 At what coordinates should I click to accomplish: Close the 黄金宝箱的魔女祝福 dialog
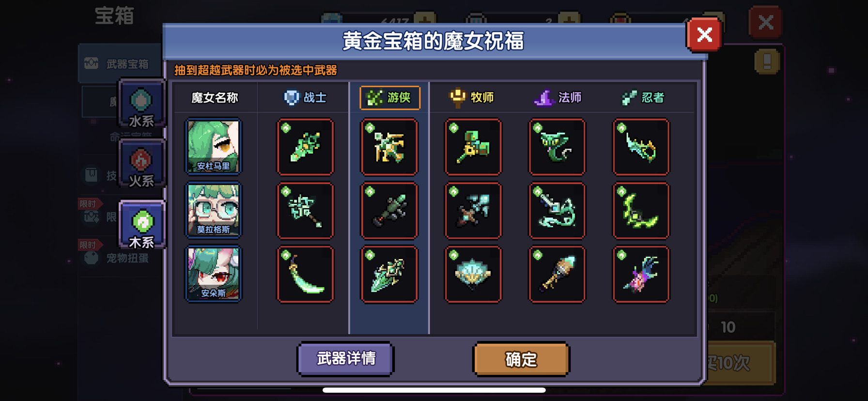click(704, 34)
